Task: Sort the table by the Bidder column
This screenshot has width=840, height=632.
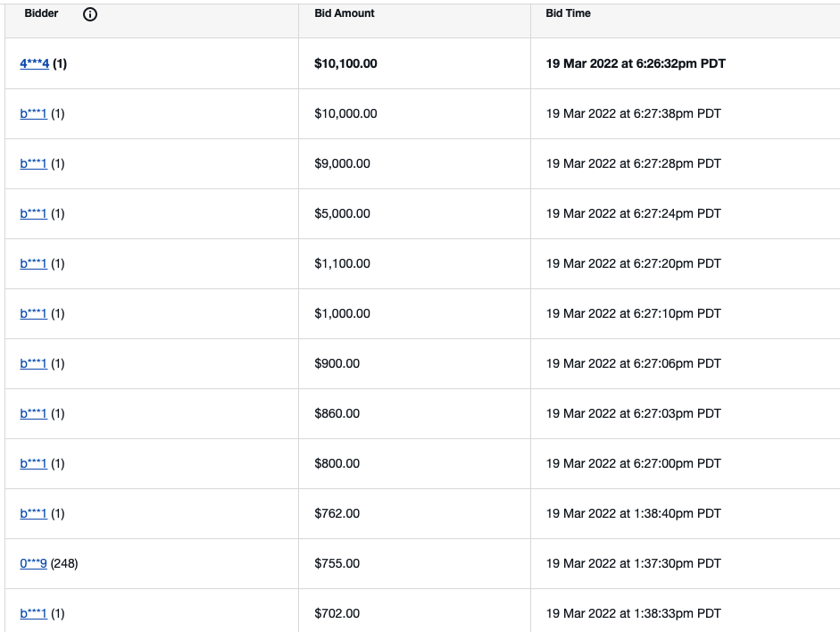Action: [41, 13]
